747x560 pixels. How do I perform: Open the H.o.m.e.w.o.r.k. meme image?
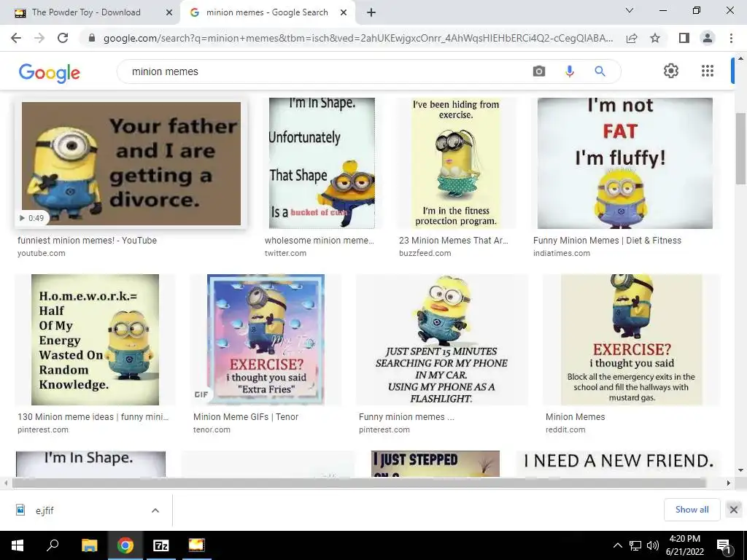click(x=96, y=340)
